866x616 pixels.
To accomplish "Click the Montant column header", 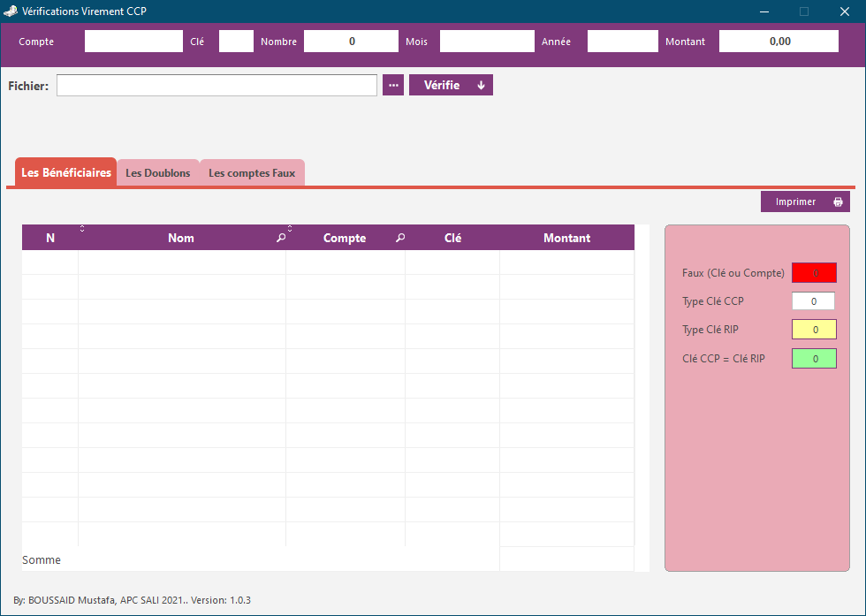I will pos(566,238).
